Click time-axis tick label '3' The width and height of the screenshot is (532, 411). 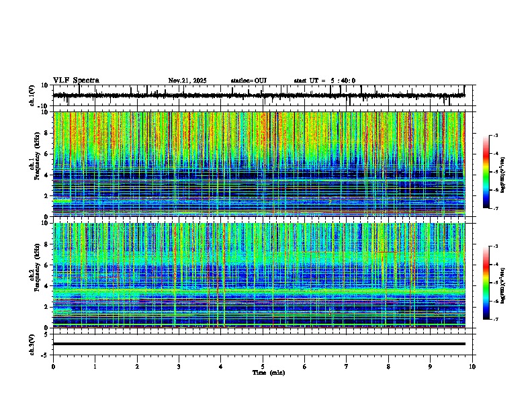pos(179,367)
